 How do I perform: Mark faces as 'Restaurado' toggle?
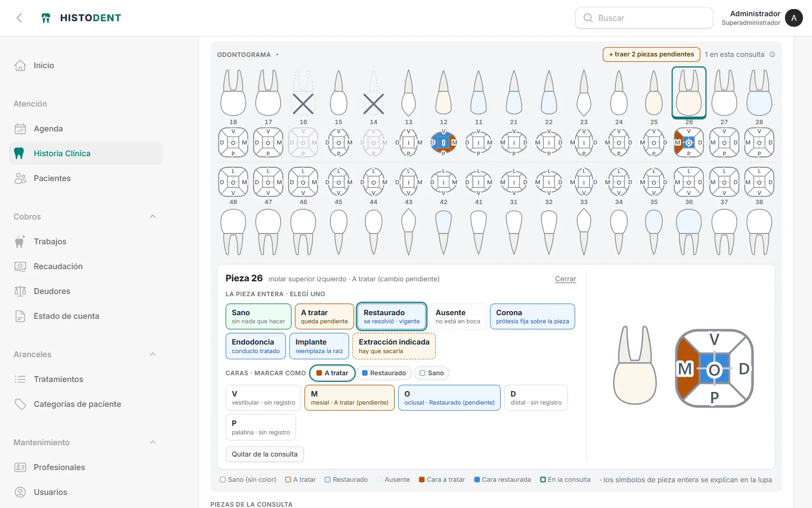click(x=384, y=373)
